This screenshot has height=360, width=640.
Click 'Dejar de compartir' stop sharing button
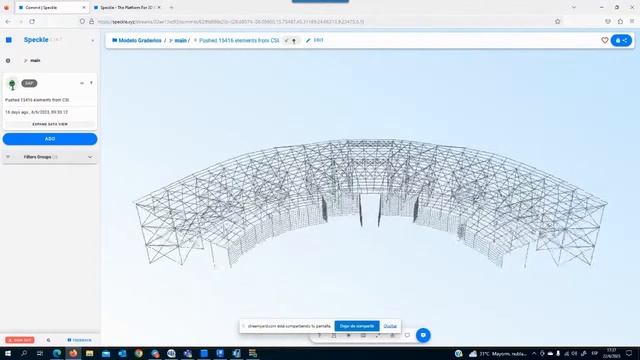tap(357, 326)
